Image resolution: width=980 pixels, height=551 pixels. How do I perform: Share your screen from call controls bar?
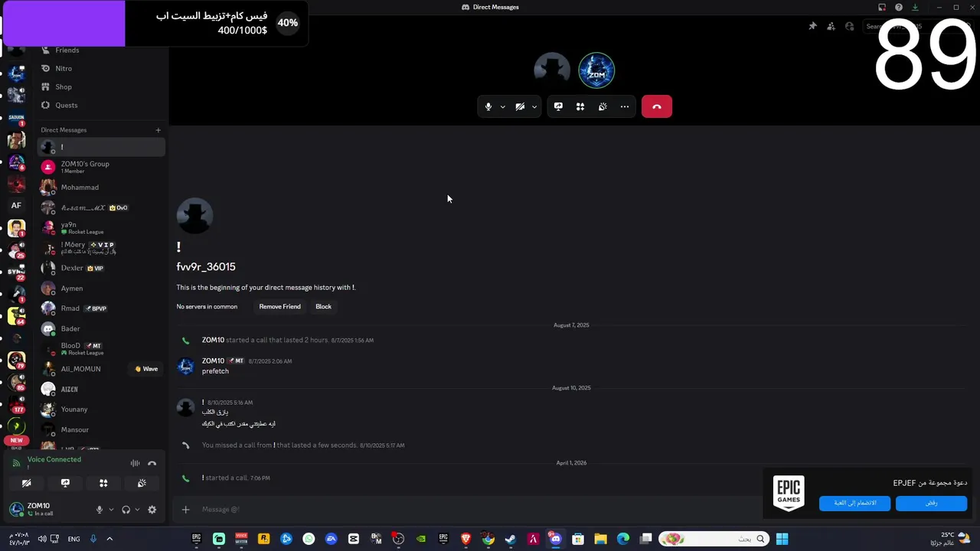point(558,106)
